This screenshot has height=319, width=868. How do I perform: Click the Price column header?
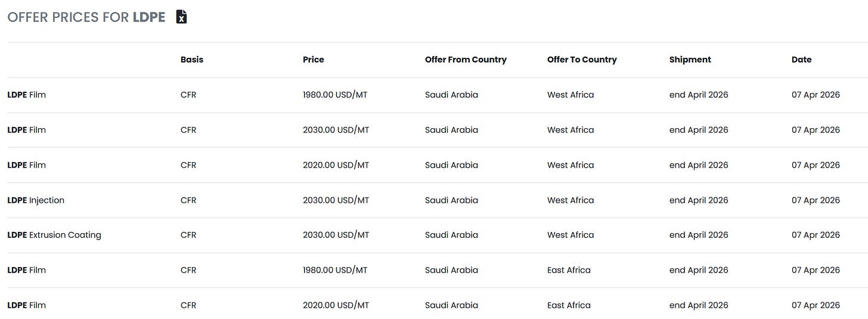point(314,60)
